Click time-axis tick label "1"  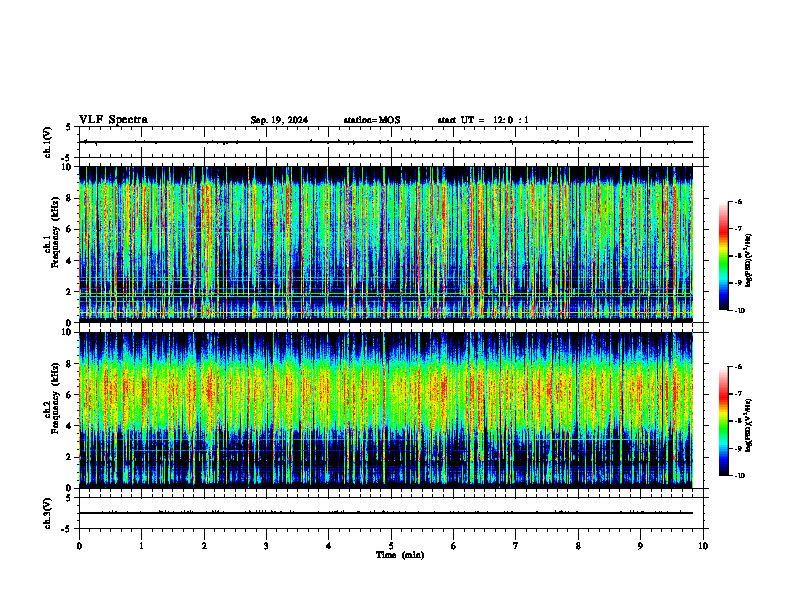142,546
